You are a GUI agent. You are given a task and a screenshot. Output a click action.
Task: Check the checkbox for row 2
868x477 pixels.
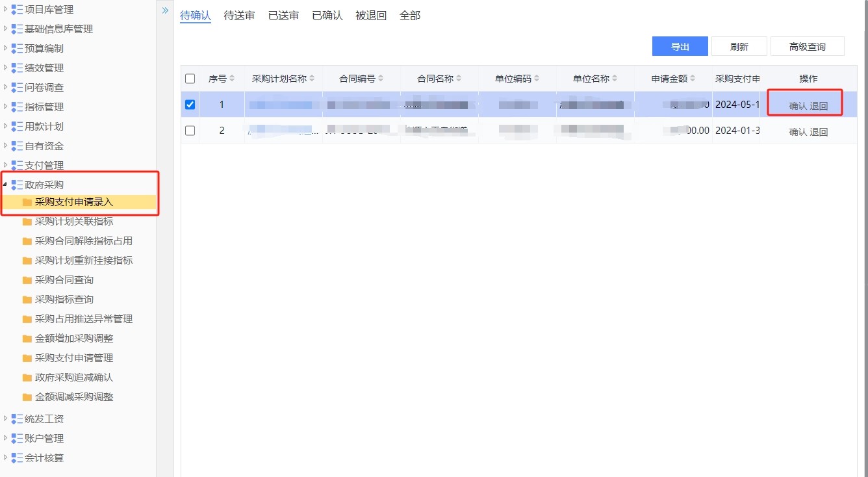coord(190,131)
